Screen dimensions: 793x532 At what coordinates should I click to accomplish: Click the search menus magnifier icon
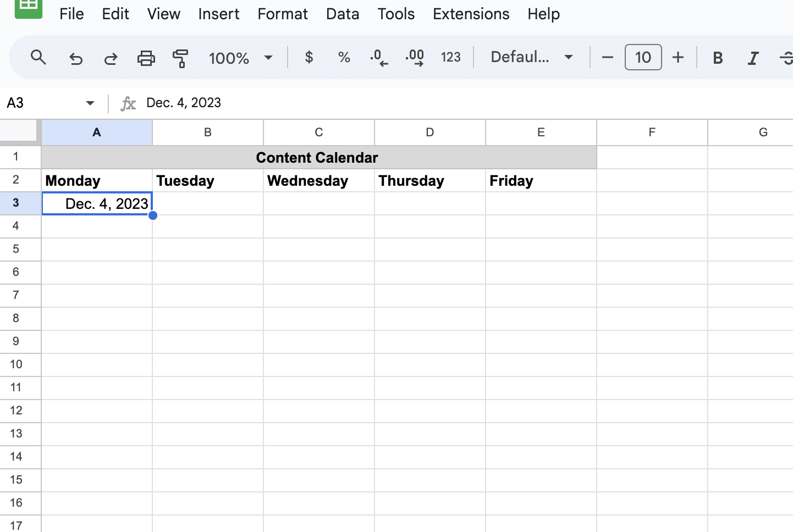[x=38, y=57]
